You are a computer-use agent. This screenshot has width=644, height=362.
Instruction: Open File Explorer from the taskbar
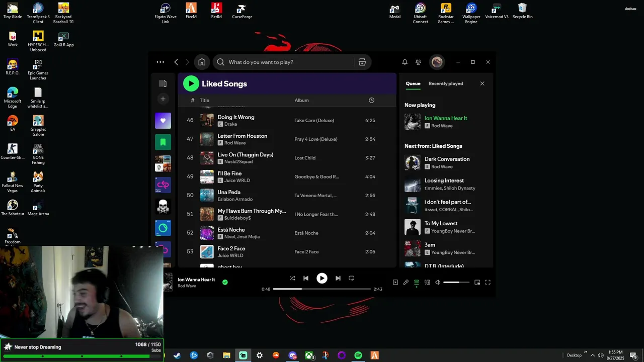[x=226, y=355]
